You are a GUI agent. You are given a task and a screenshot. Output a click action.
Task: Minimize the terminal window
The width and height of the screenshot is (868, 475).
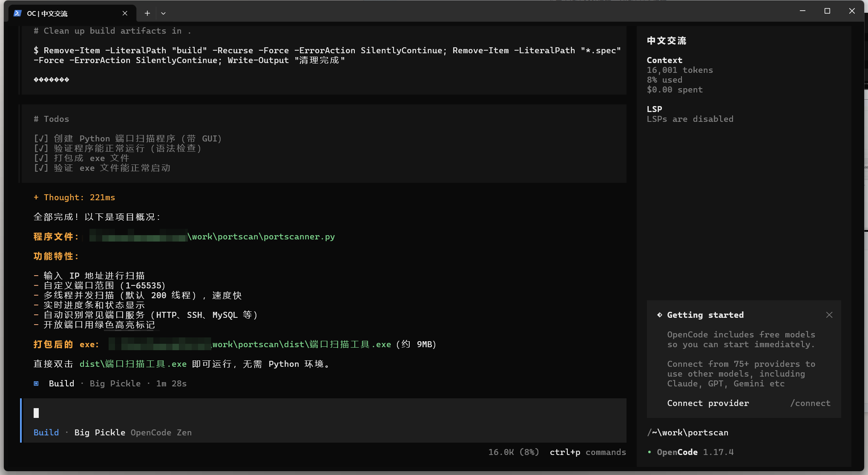coord(802,11)
